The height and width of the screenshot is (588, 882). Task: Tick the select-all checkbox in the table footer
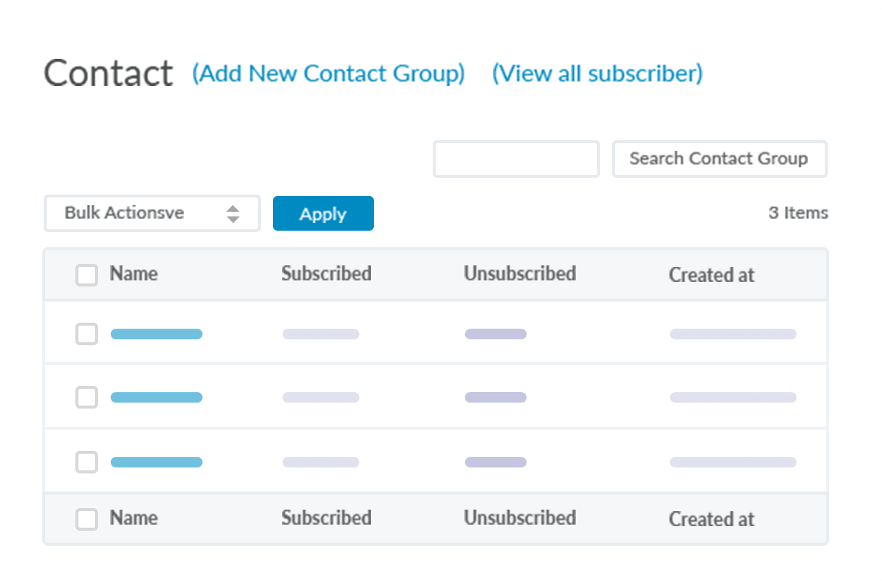tap(87, 519)
